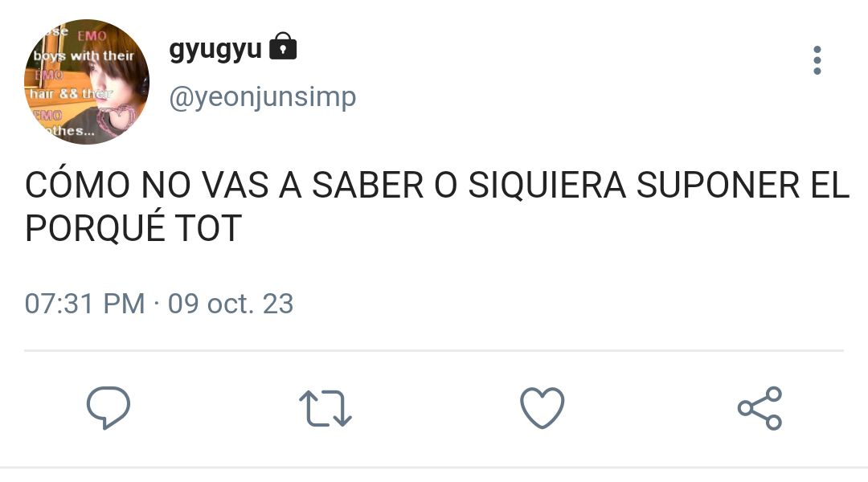Select the word SUPONER in the tweet

coord(718,184)
